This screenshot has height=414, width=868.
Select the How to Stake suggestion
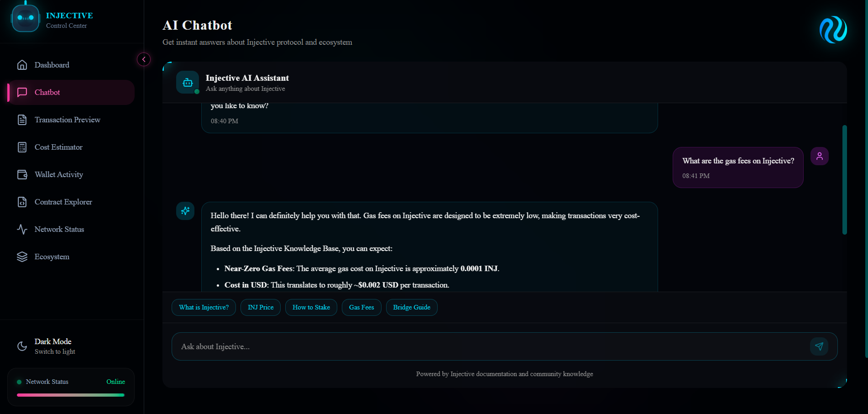tap(311, 307)
